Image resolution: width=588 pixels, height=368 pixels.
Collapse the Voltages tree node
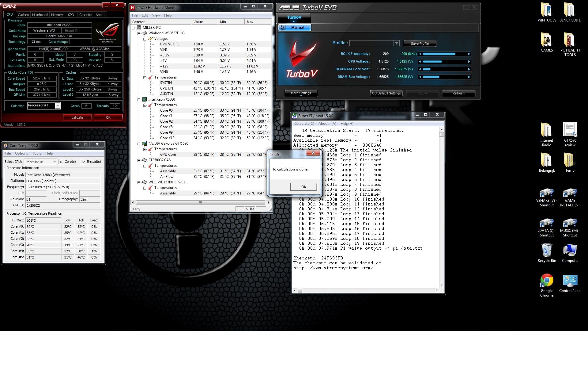[145, 39]
